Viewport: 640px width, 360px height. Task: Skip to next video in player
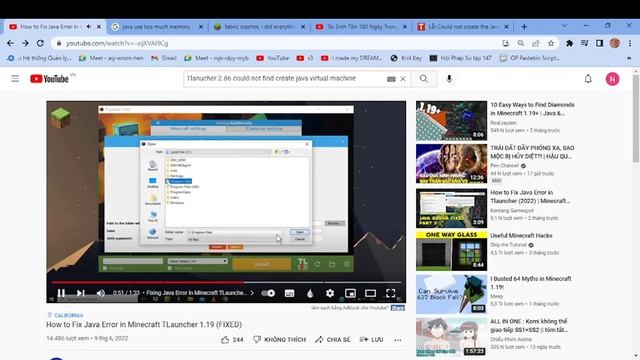(x=81, y=293)
